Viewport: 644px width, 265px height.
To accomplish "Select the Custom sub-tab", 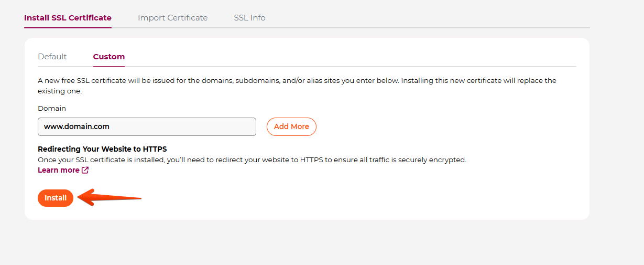I will click(109, 57).
